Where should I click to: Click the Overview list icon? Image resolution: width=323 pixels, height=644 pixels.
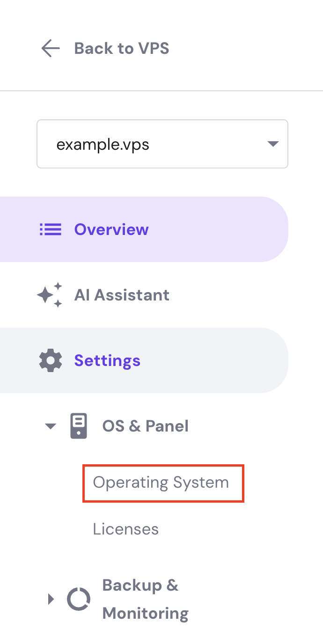pos(51,230)
